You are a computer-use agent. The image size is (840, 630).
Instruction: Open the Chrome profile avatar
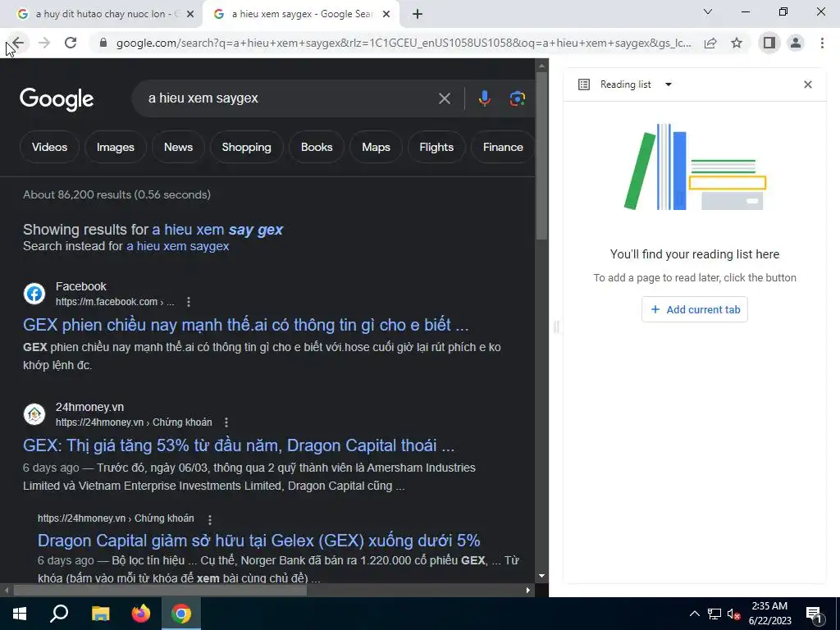796,43
